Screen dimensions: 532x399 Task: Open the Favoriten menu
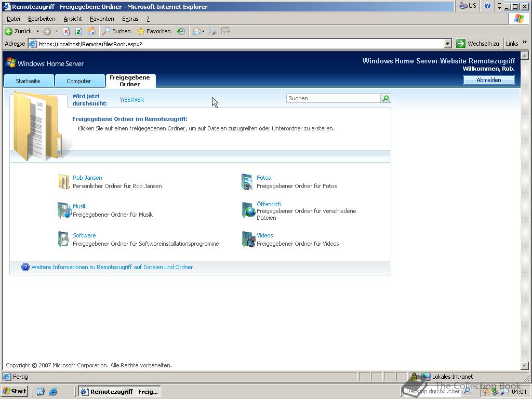point(102,19)
